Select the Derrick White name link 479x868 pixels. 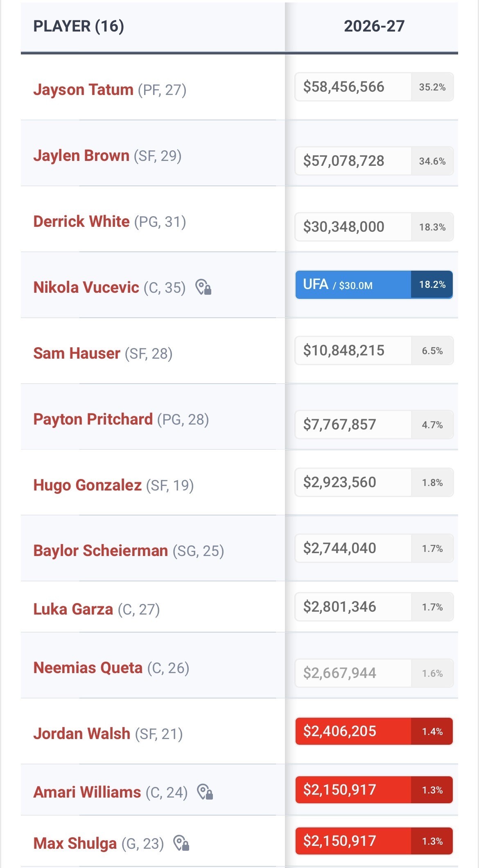(x=81, y=222)
